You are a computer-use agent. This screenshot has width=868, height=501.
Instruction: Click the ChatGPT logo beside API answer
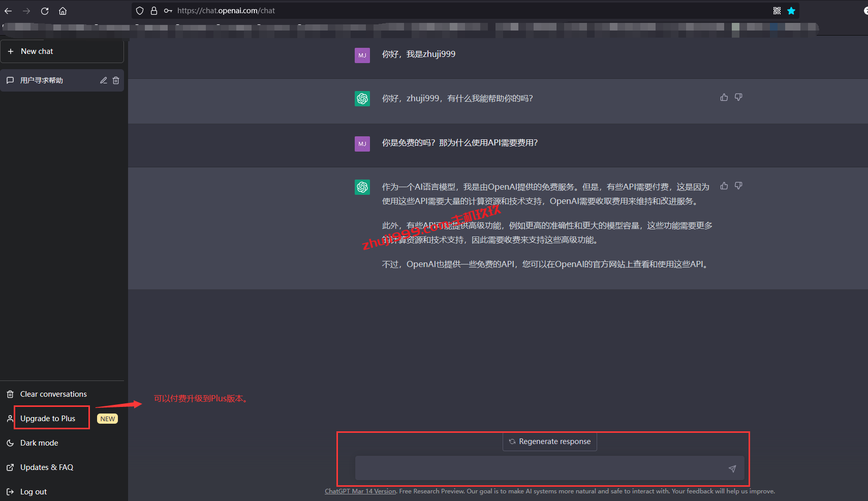362,187
